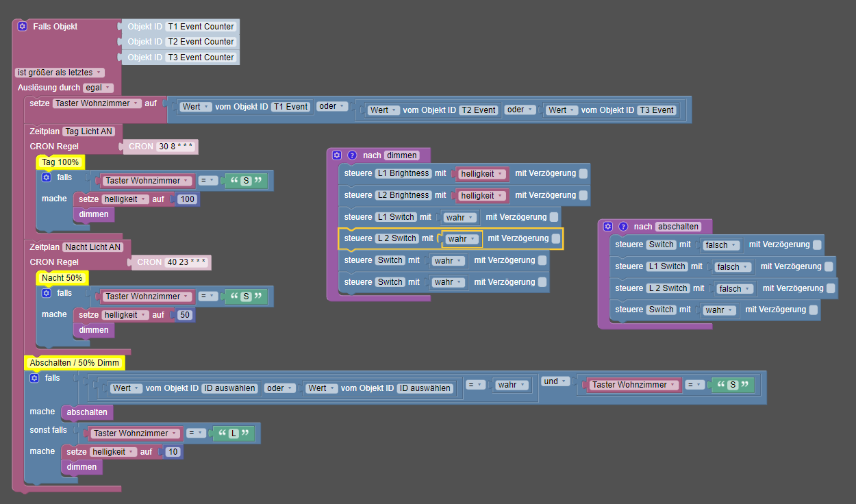Click T3 Event object ID field
The width and height of the screenshot is (856, 504).
tap(657, 110)
